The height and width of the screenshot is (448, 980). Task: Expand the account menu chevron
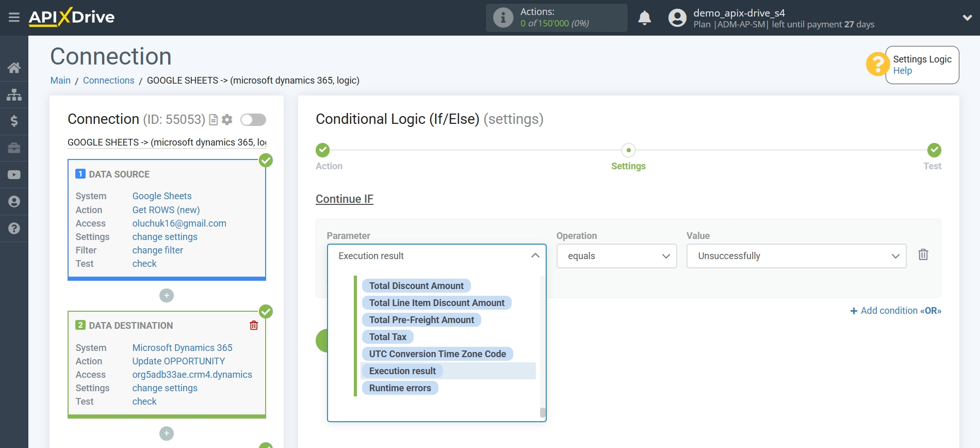pyautogui.click(x=967, y=18)
